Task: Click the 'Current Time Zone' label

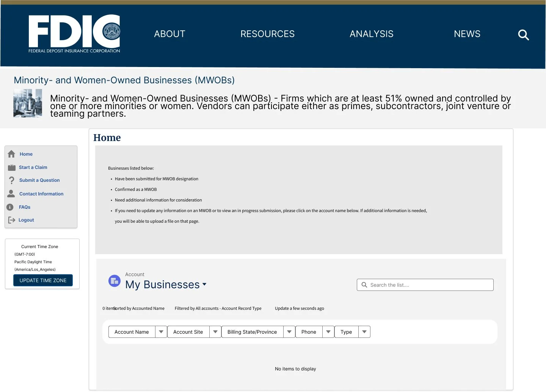Action: [x=40, y=247]
